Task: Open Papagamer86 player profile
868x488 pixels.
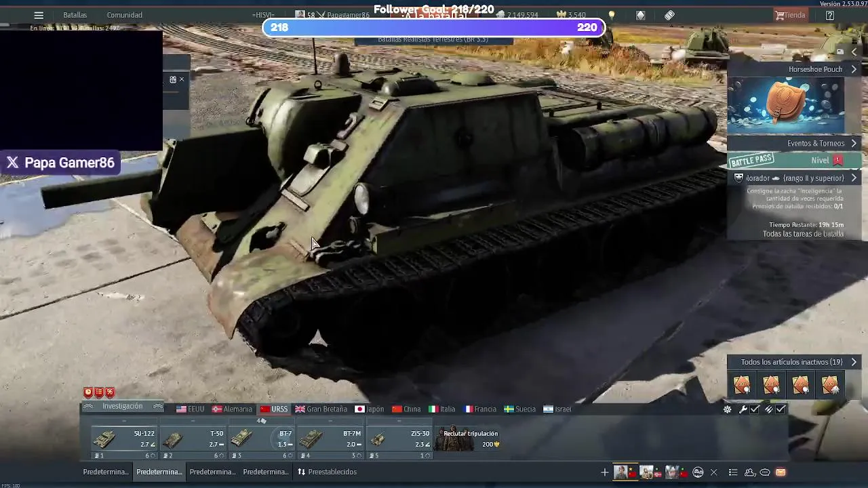Action: pos(347,15)
